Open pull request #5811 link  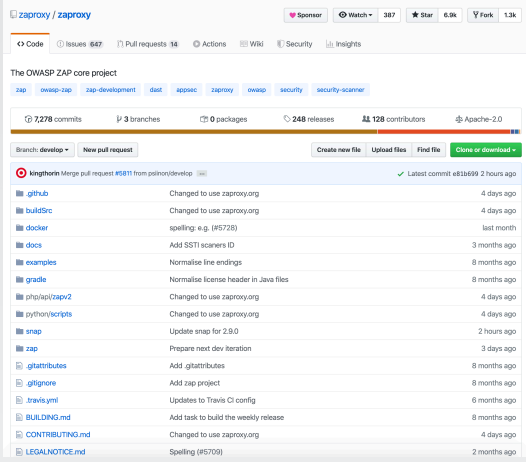click(x=123, y=173)
